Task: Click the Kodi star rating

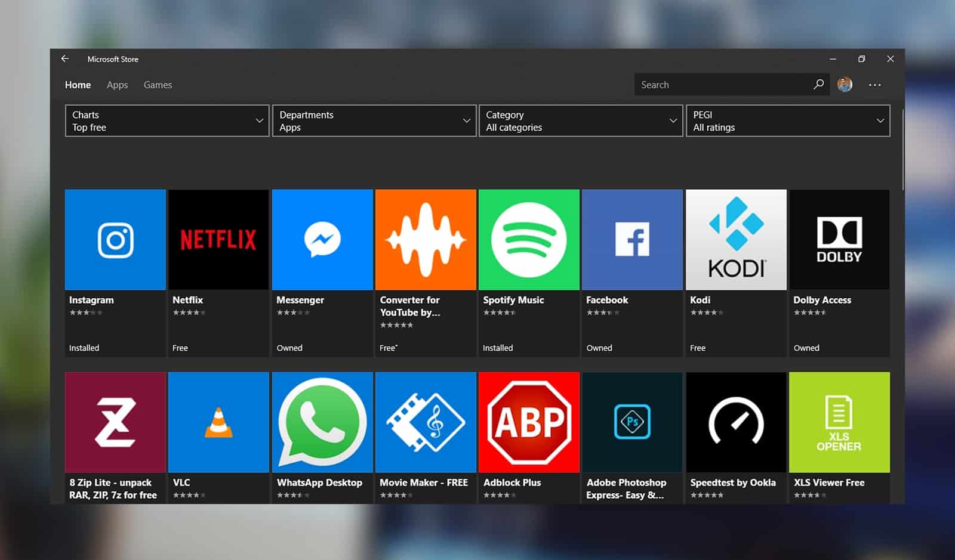Action: pos(707,313)
